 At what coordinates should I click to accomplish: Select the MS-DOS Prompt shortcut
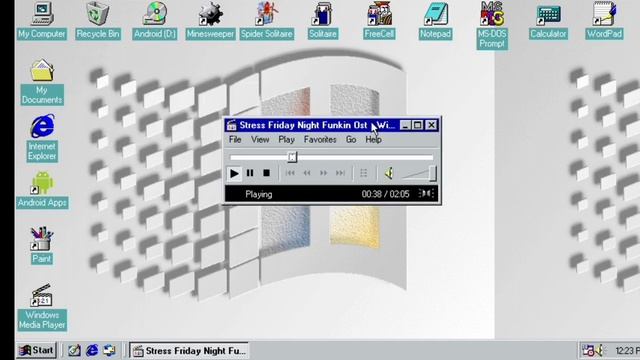coord(492,25)
